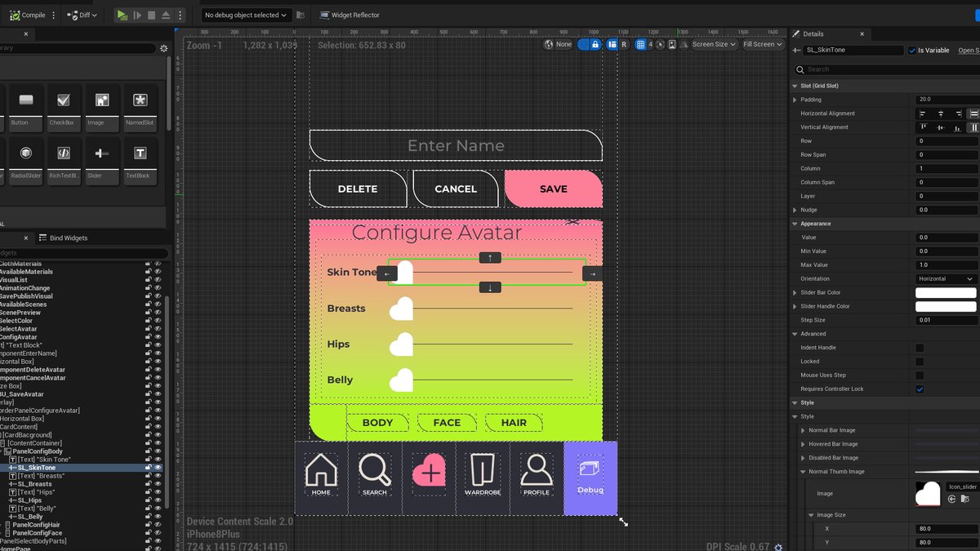The image size is (980, 551).
Task: Select the NamedSlot widget in palette
Action: (x=140, y=108)
